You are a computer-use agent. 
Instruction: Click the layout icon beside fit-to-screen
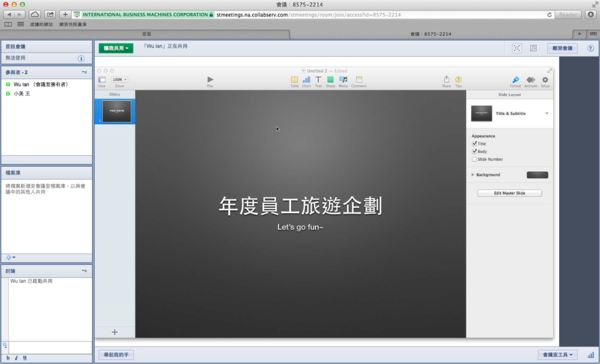pos(533,48)
